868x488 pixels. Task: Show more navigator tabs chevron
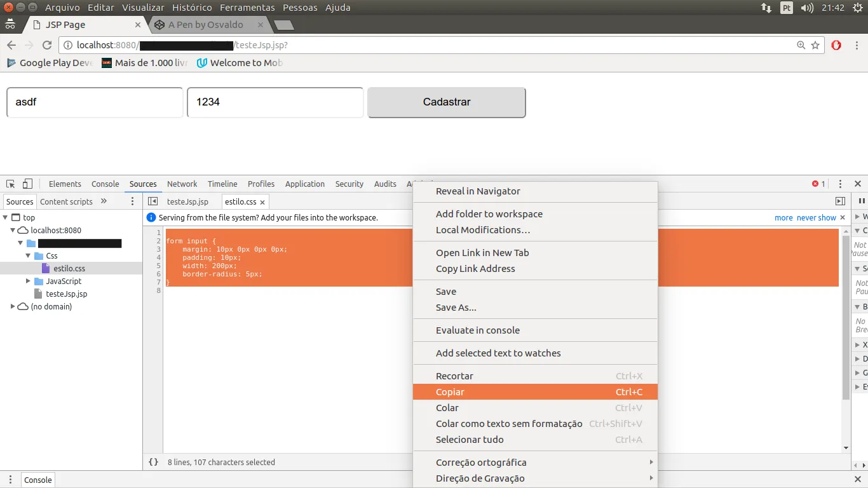104,201
